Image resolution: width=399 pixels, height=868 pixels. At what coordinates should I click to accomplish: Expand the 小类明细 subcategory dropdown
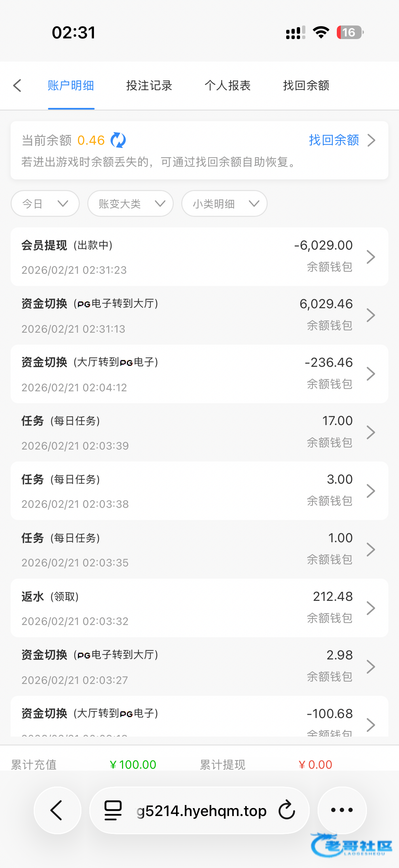pos(224,204)
